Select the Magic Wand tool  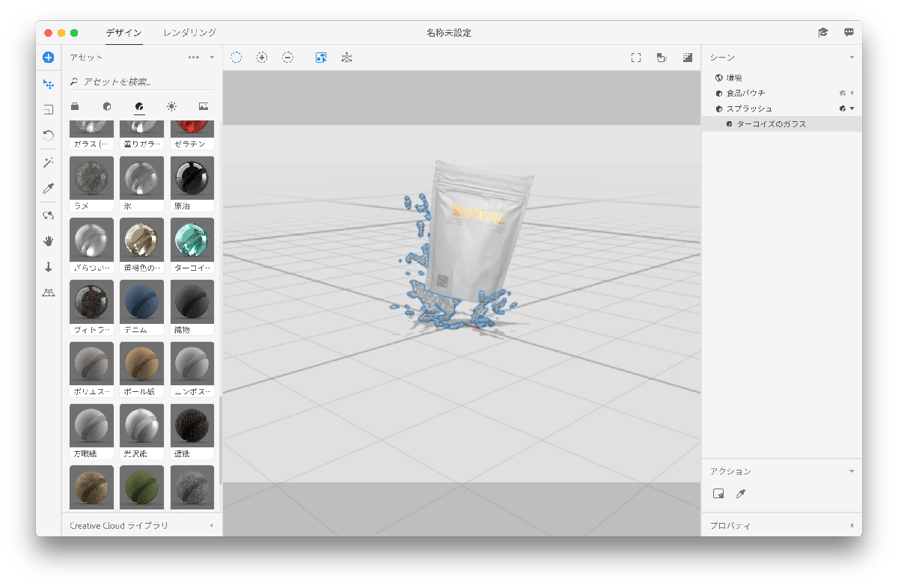tap(48, 162)
